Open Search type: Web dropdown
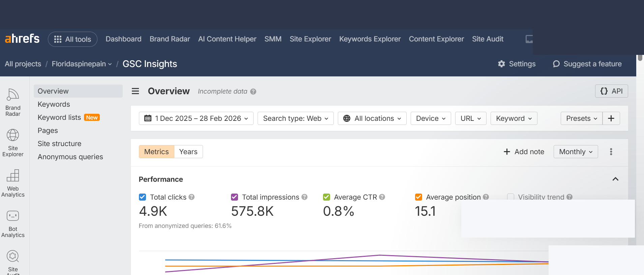Image resolution: width=644 pixels, height=275 pixels. click(x=296, y=118)
